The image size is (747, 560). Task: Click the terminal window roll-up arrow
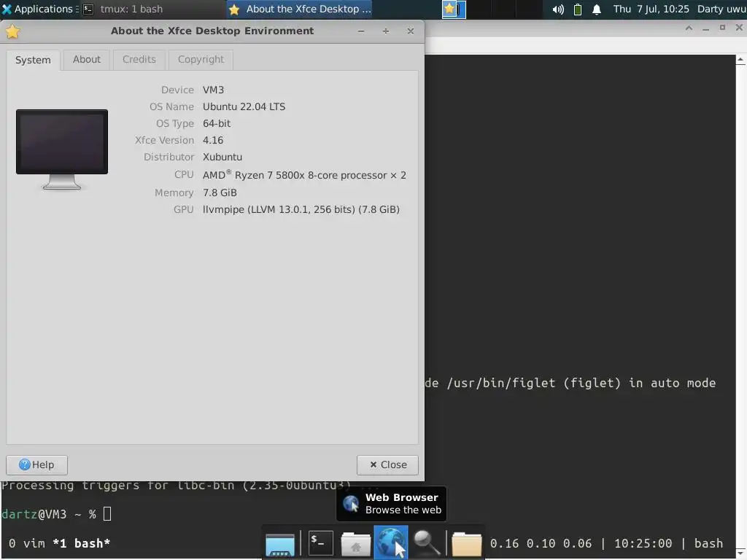(x=689, y=28)
